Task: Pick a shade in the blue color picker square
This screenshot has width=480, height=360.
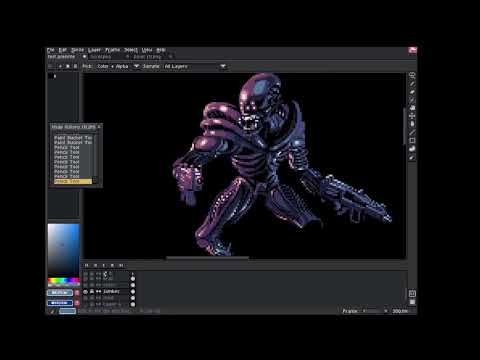Action: click(63, 250)
